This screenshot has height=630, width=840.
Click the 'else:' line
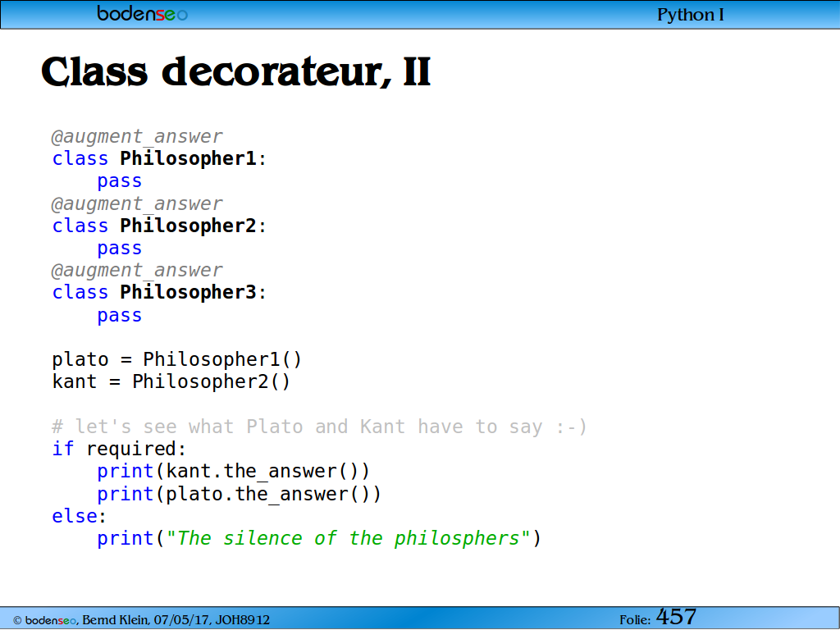point(80,517)
